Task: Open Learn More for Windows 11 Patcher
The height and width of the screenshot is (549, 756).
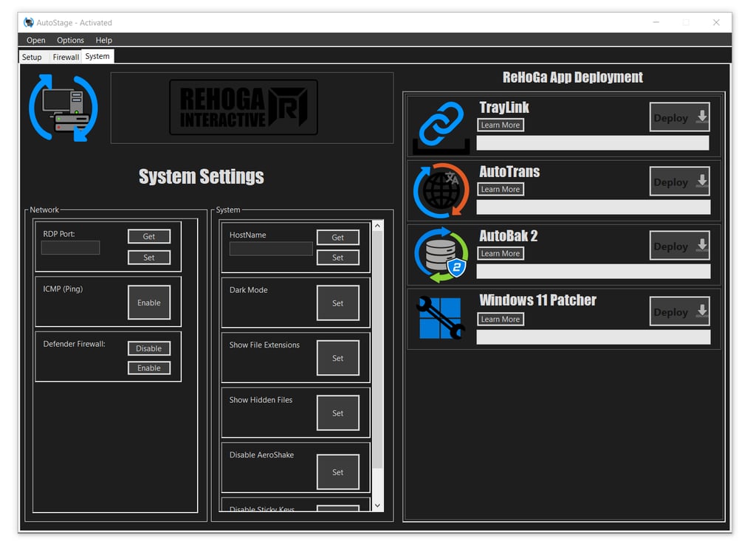Action: point(501,319)
